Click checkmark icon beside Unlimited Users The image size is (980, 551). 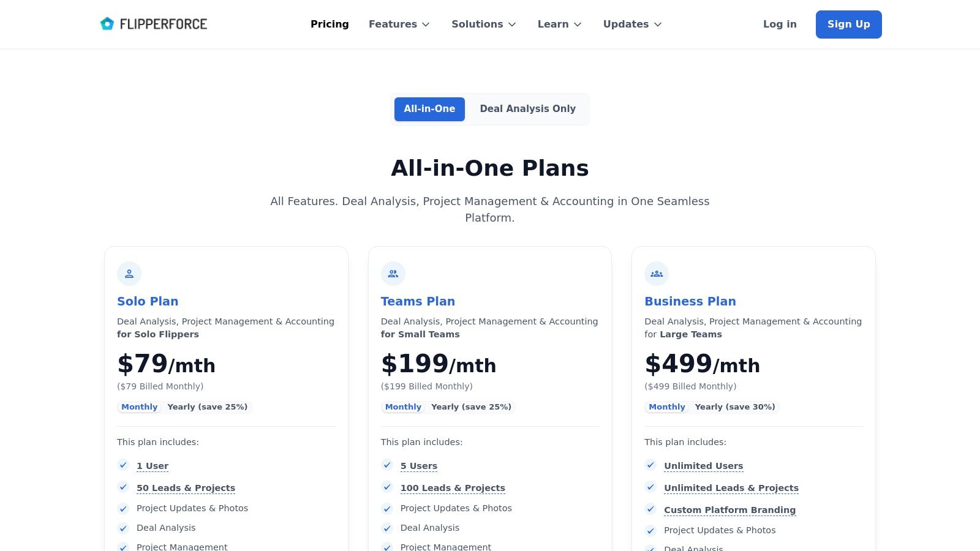click(x=650, y=465)
